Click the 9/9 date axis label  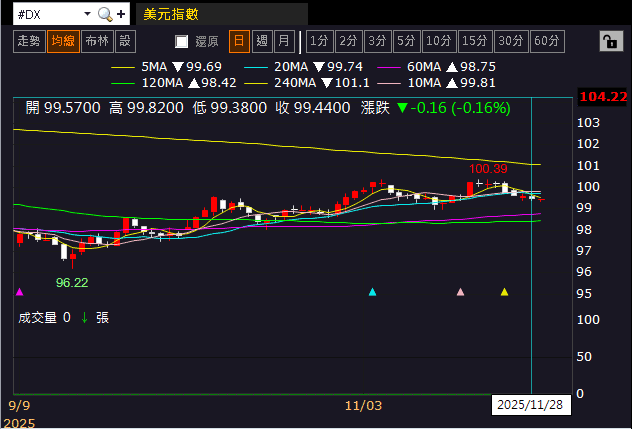point(19,406)
